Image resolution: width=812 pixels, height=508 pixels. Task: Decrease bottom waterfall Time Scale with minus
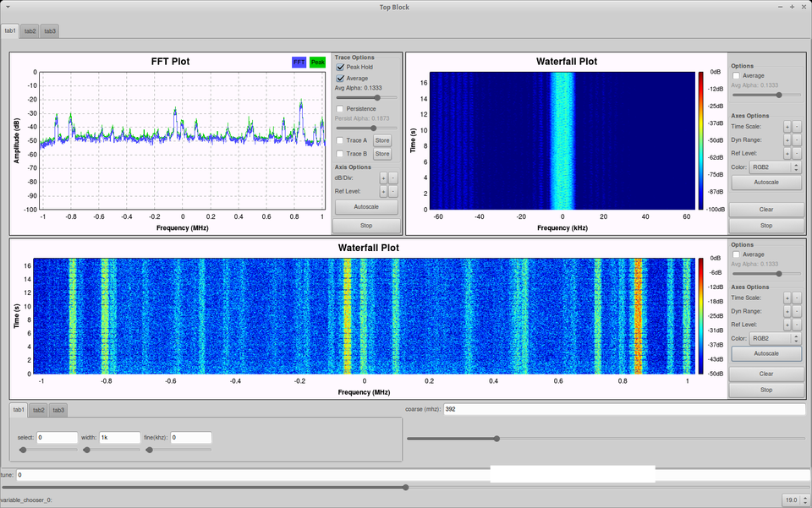tap(797, 298)
